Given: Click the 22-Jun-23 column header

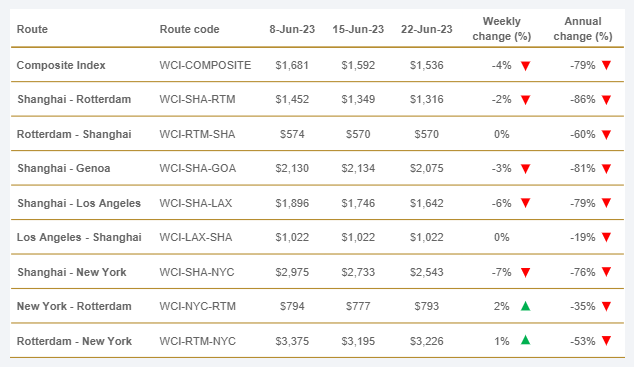Looking at the screenshot, I should [x=427, y=29].
